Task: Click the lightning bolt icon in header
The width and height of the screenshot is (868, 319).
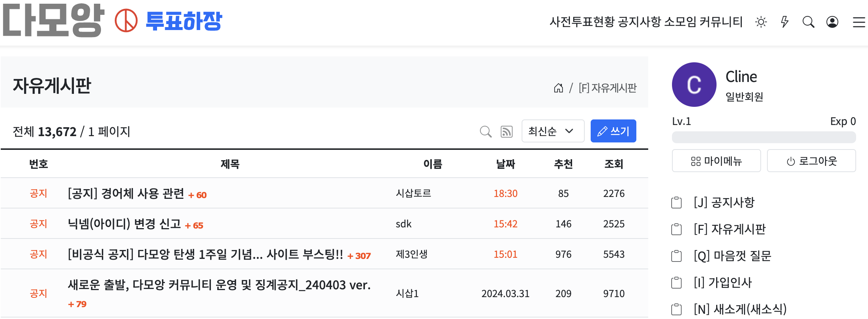Action: 784,22
